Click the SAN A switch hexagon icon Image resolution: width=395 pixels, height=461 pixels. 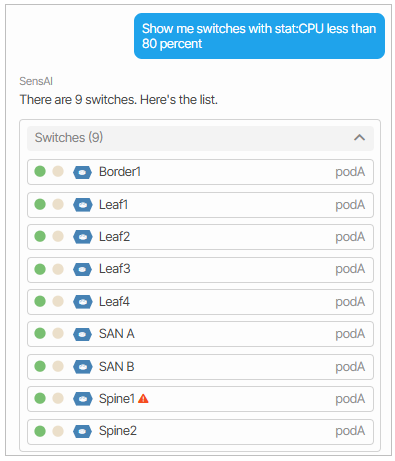tap(82, 334)
